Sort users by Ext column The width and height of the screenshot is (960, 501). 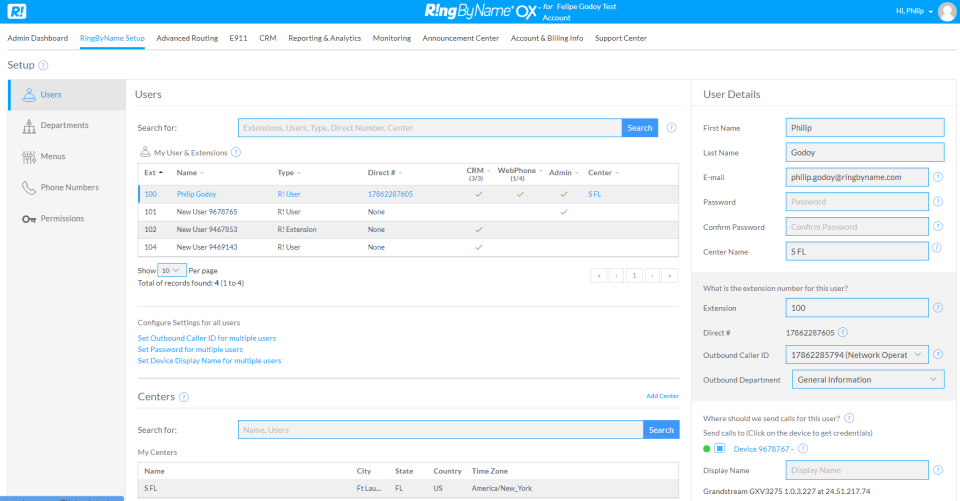[x=153, y=173]
